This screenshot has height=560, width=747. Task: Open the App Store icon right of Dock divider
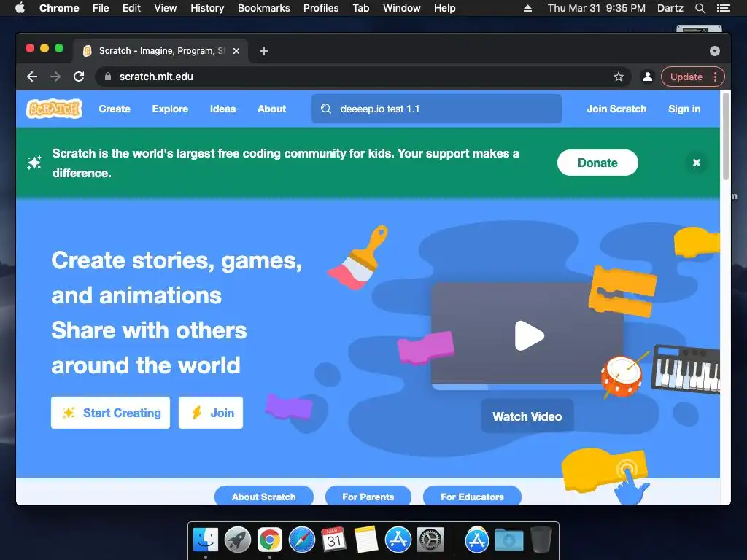(477, 540)
